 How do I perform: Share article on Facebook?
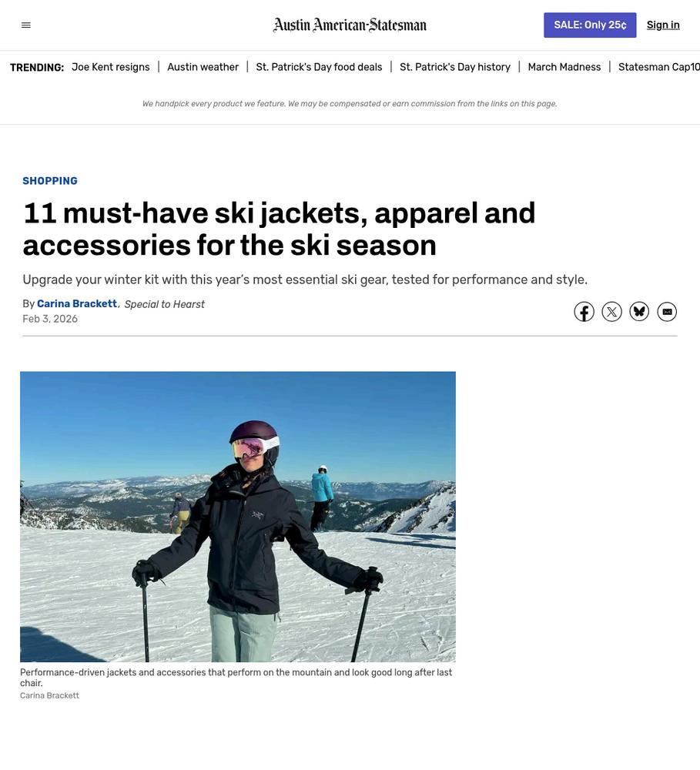[x=584, y=312]
